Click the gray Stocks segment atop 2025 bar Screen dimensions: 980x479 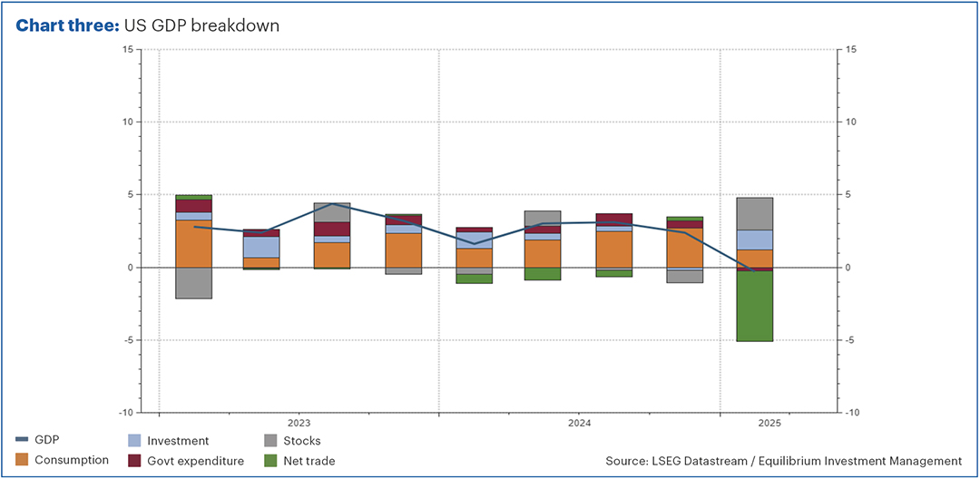pyautogui.click(x=755, y=213)
